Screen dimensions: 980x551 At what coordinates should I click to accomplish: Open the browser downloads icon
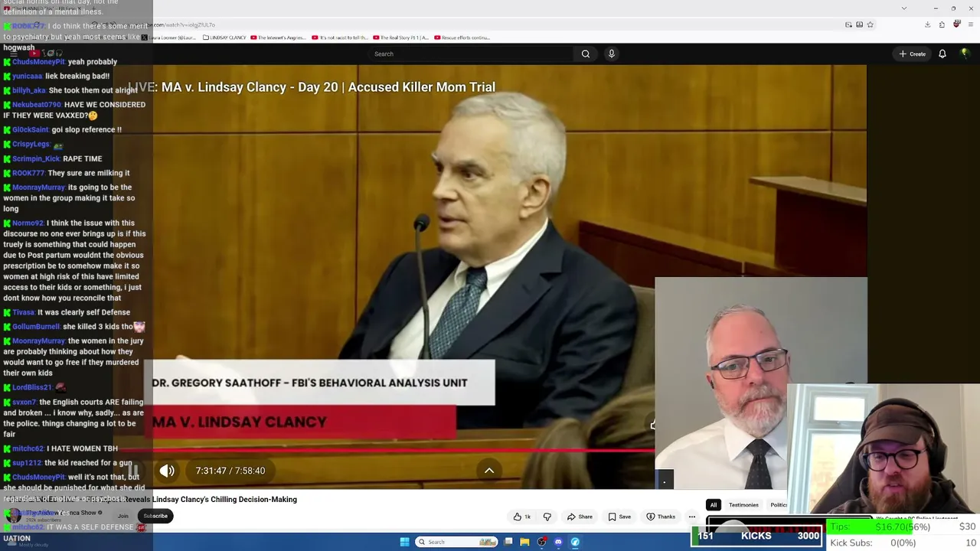[x=927, y=24]
